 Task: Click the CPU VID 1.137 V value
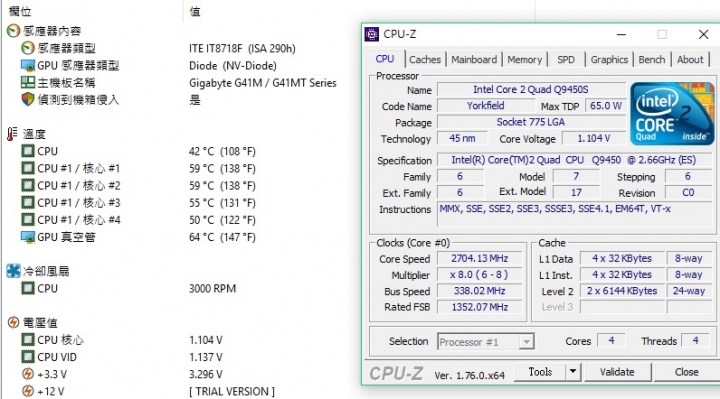(x=206, y=357)
